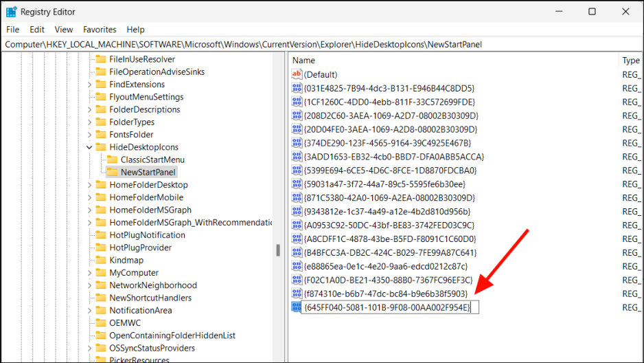Expand the FolderTypes key
644x363 pixels.
[89, 122]
